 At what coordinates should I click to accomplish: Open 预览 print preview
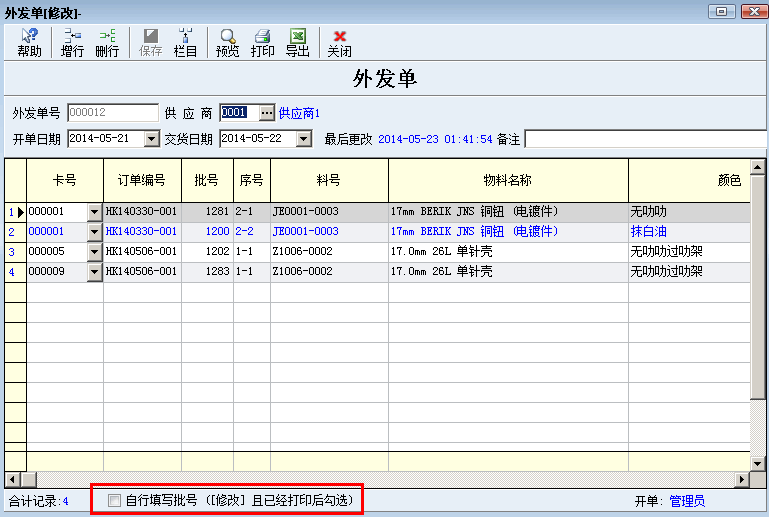228,43
